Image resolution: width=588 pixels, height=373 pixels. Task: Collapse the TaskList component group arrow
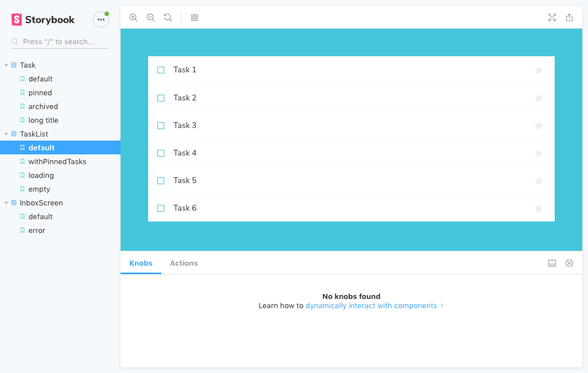coord(6,134)
